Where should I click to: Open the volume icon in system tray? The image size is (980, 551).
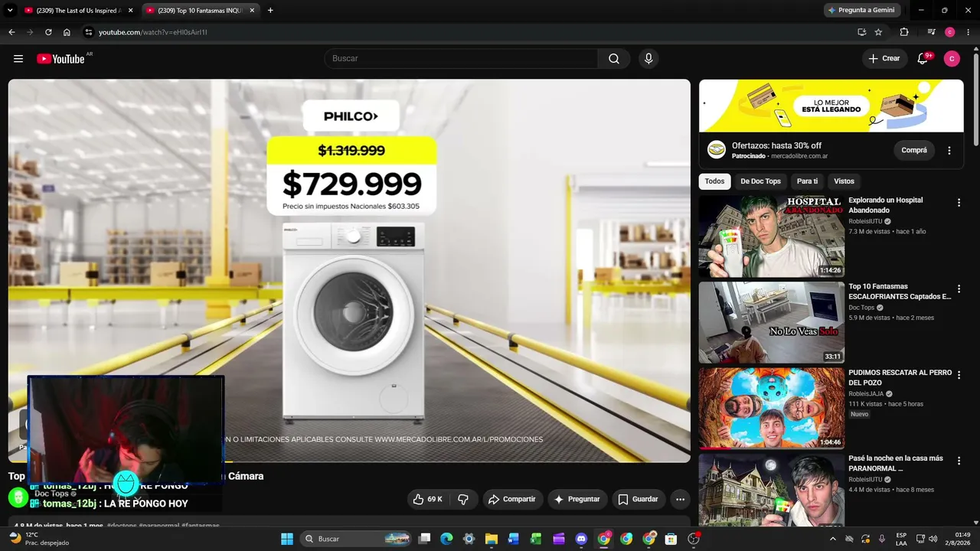[x=933, y=539]
